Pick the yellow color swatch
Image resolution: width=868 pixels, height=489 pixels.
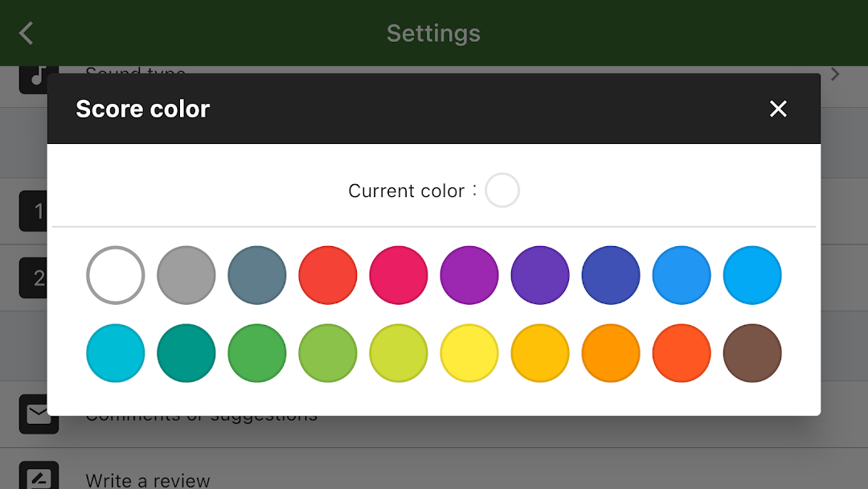point(469,353)
